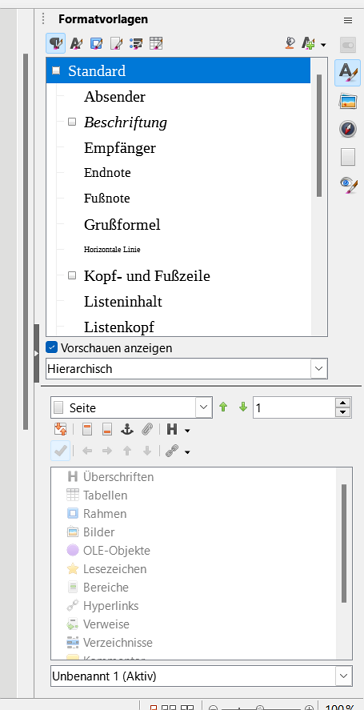Go to previous page green up arrow
The height and width of the screenshot is (710, 364).
pyautogui.click(x=223, y=407)
